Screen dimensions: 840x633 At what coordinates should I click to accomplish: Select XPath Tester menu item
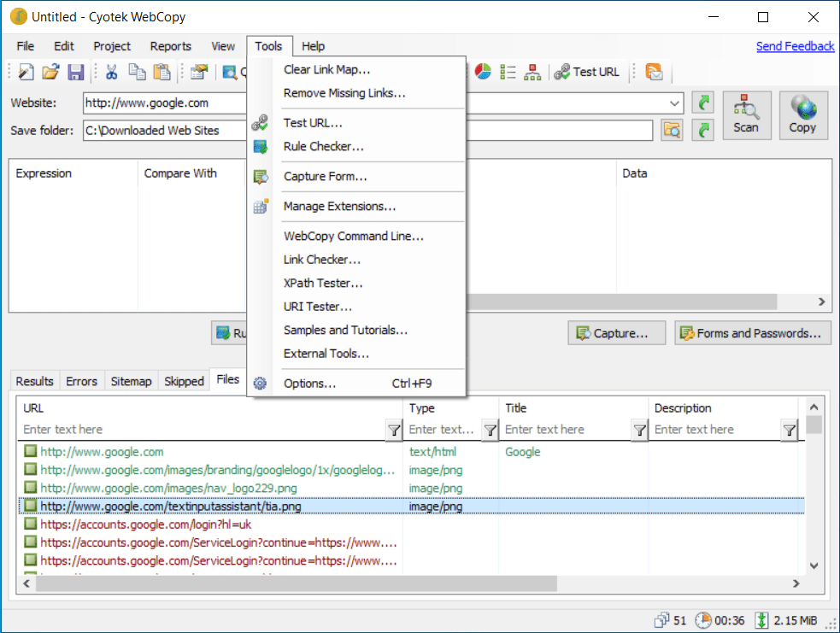point(356,284)
